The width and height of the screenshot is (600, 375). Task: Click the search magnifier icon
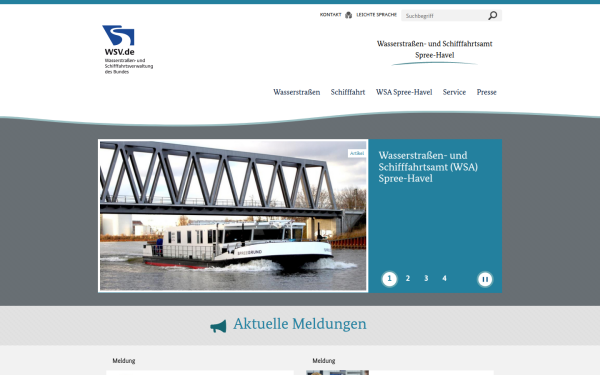pos(492,15)
